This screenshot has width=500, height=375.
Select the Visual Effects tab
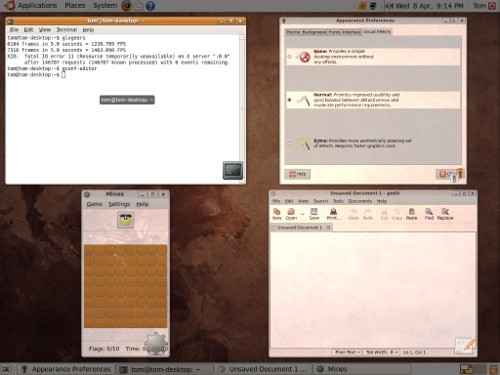point(377,32)
